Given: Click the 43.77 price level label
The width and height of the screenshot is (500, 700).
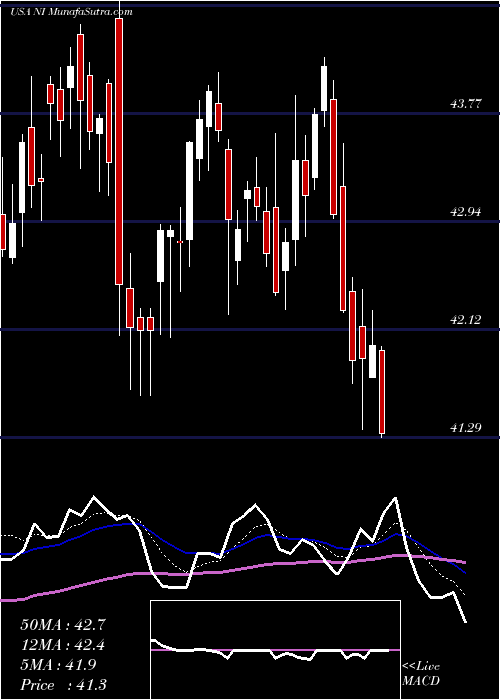Looking at the screenshot, I should point(466,104).
